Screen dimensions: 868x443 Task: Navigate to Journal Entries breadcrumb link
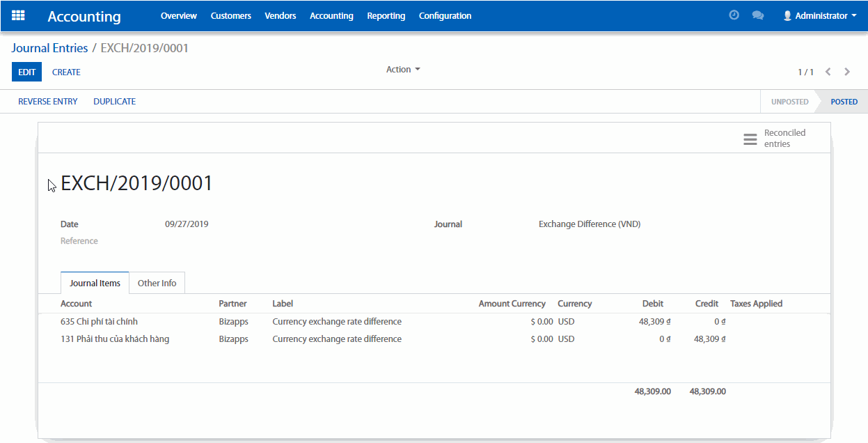[49, 48]
